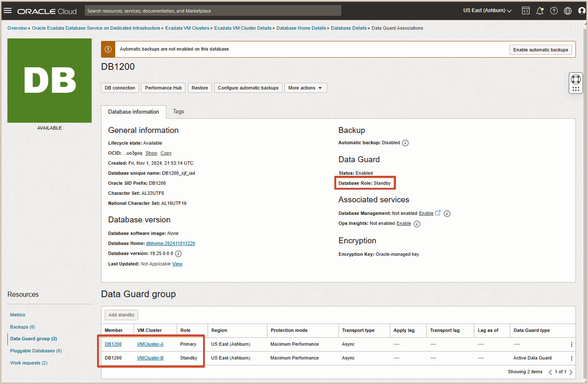Open the language globe icon
The height and width of the screenshot is (384, 588).
click(x=568, y=11)
